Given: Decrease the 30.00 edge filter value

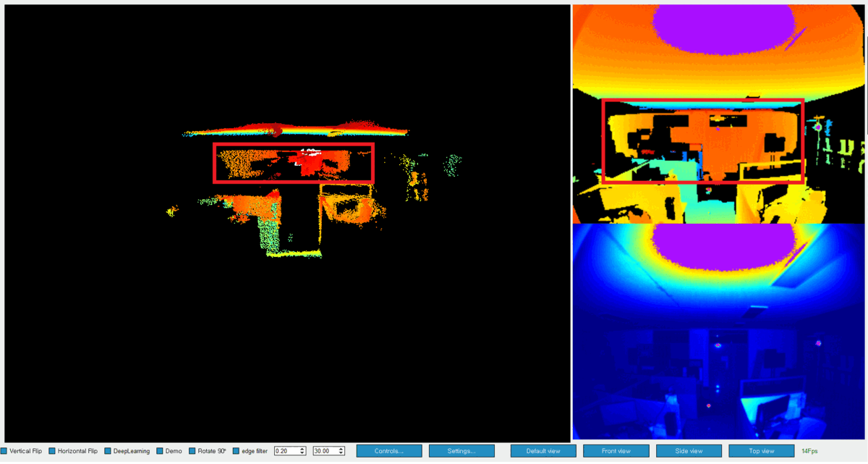Looking at the screenshot, I should coord(341,453).
